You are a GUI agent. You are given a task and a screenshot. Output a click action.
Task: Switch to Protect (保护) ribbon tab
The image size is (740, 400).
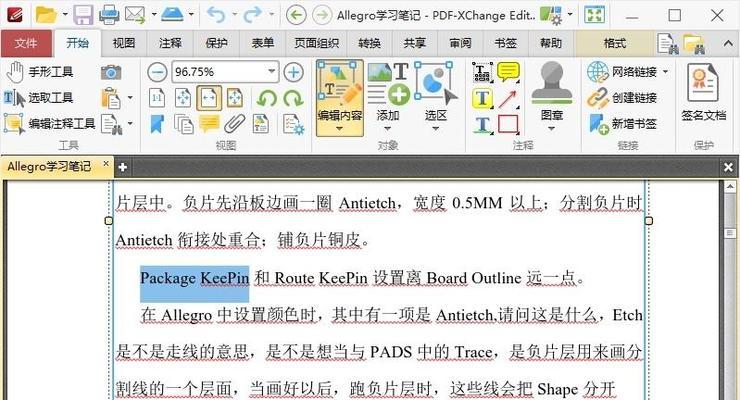pyautogui.click(x=217, y=43)
